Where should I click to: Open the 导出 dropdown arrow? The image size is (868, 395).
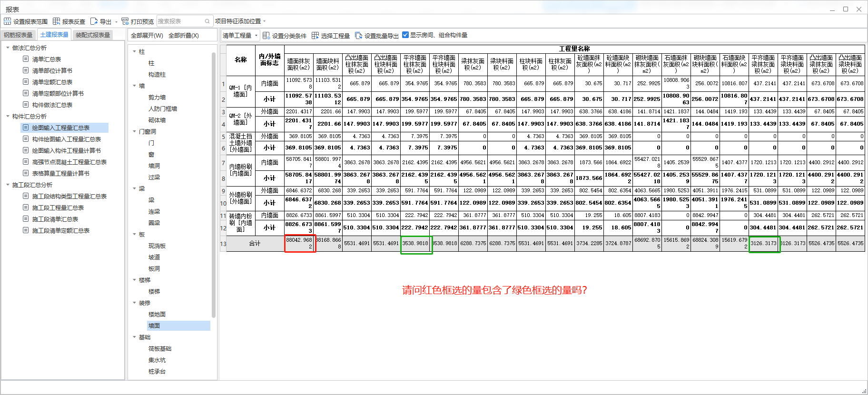(116, 22)
